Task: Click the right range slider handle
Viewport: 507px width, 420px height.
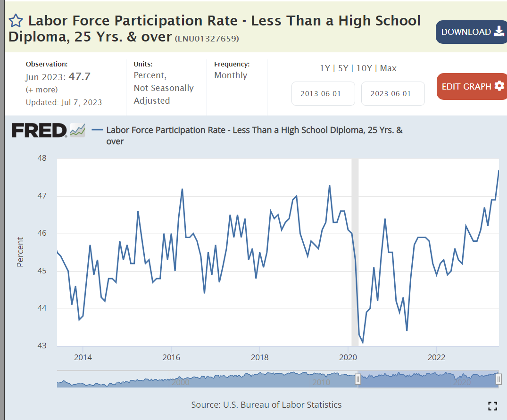Action: click(498, 379)
